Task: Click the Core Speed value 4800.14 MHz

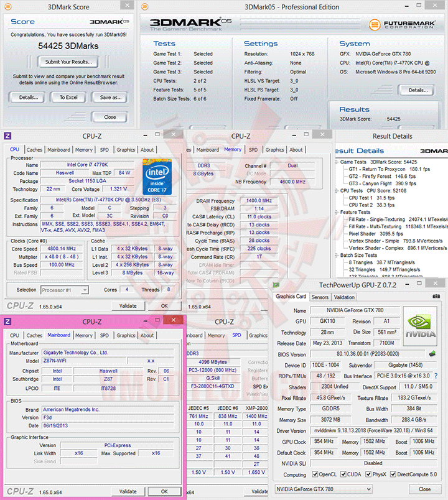Action: [x=62, y=248]
